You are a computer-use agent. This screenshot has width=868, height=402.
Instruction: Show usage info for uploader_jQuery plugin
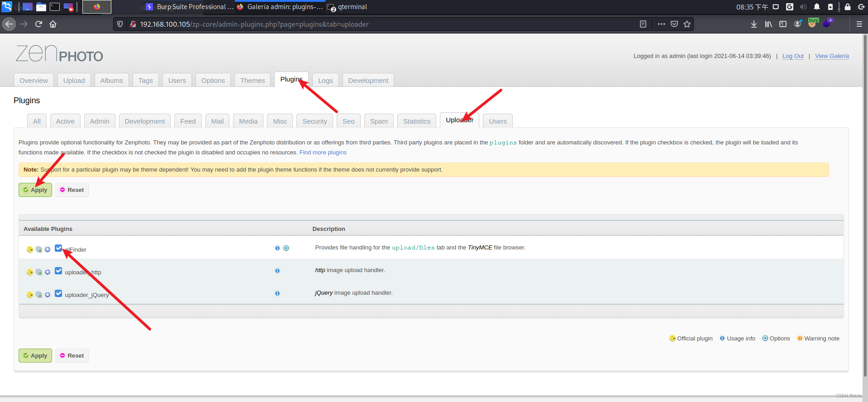(x=277, y=293)
